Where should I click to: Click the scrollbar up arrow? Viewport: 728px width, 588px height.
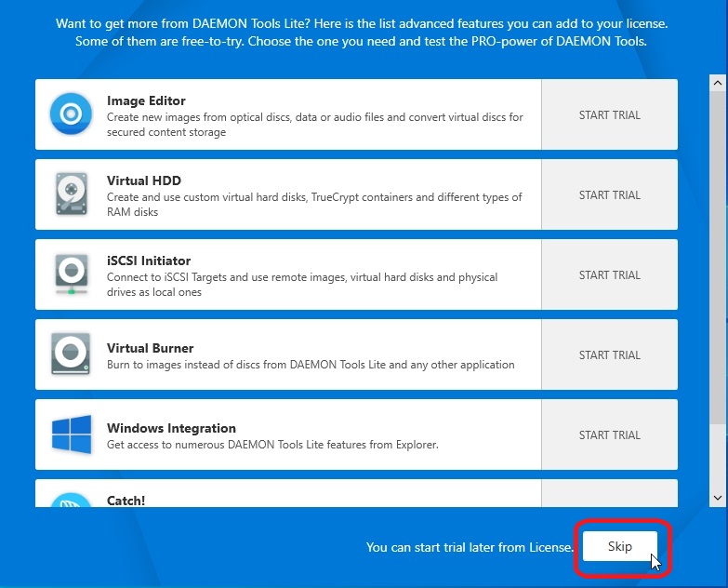(x=718, y=83)
